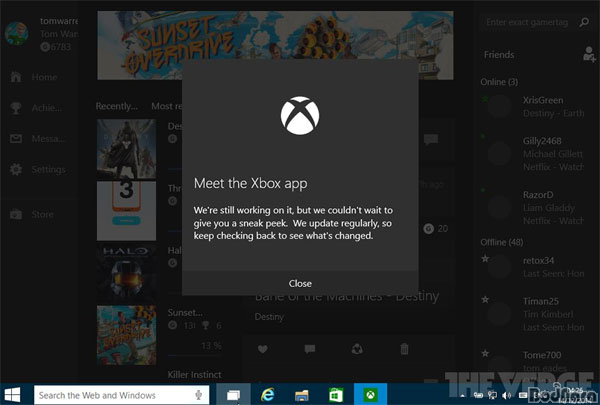Open Task View on the taskbar
The image size is (600, 405).
pyautogui.click(x=233, y=395)
